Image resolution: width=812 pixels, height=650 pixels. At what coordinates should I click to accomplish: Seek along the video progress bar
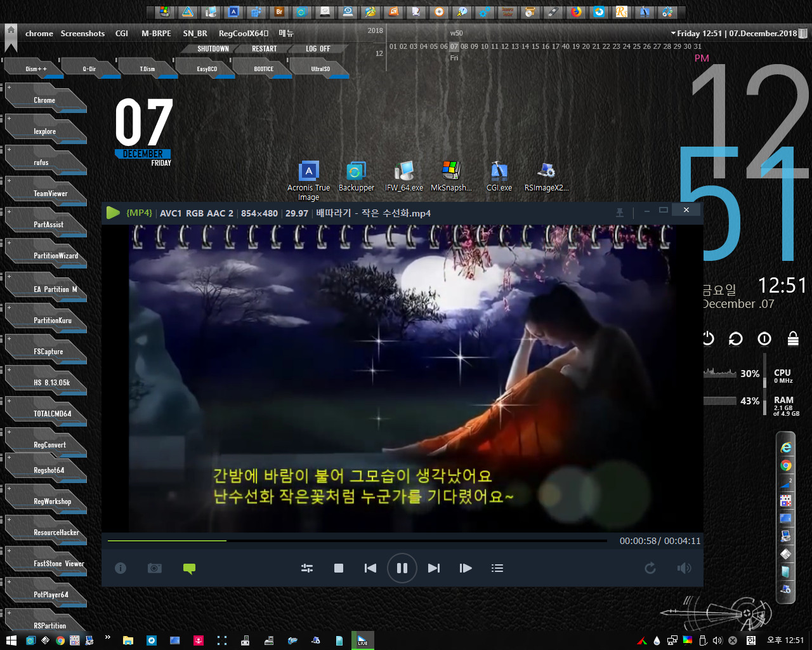357,541
